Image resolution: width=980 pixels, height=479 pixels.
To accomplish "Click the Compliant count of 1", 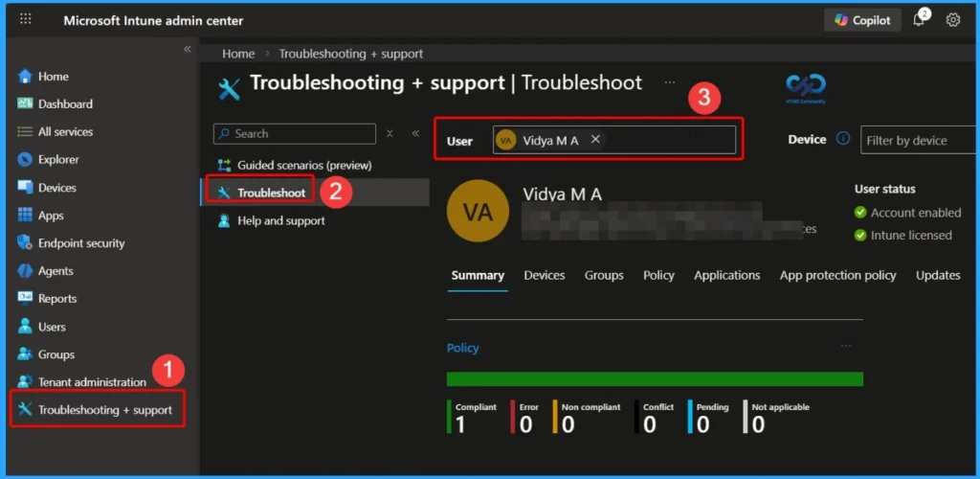I will [x=460, y=425].
